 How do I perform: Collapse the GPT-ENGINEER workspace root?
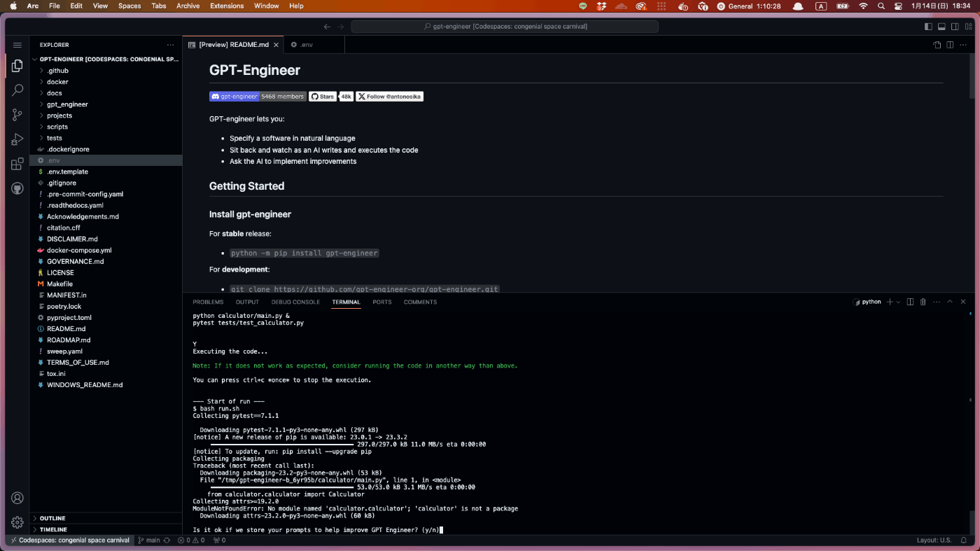(x=106, y=60)
